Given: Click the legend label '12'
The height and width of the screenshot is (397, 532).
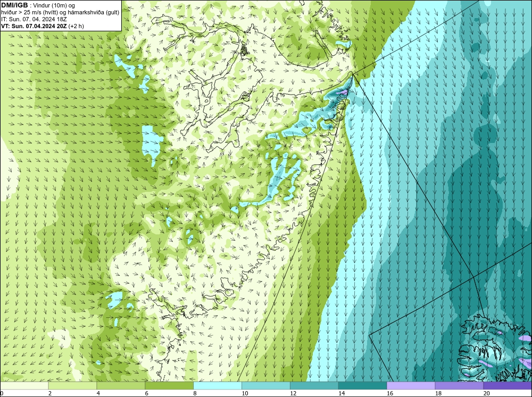Looking at the screenshot, I should click(x=293, y=393).
